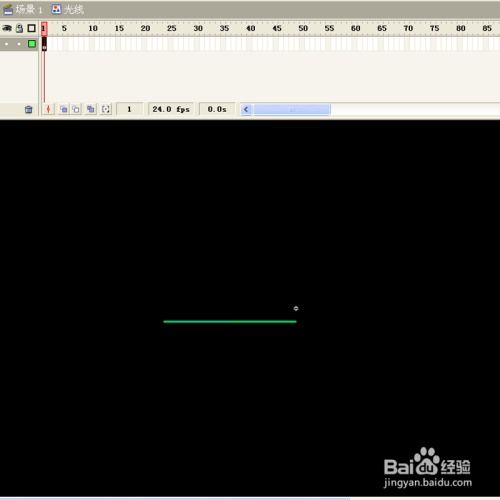Select the 光线 symbol in the edit bar
The height and width of the screenshot is (500, 500).
(x=68, y=10)
